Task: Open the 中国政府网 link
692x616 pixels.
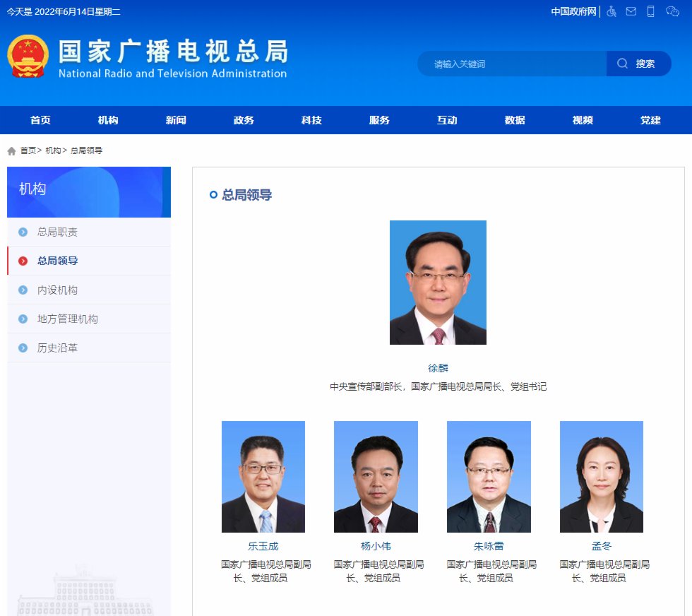Action: [573, 11]
